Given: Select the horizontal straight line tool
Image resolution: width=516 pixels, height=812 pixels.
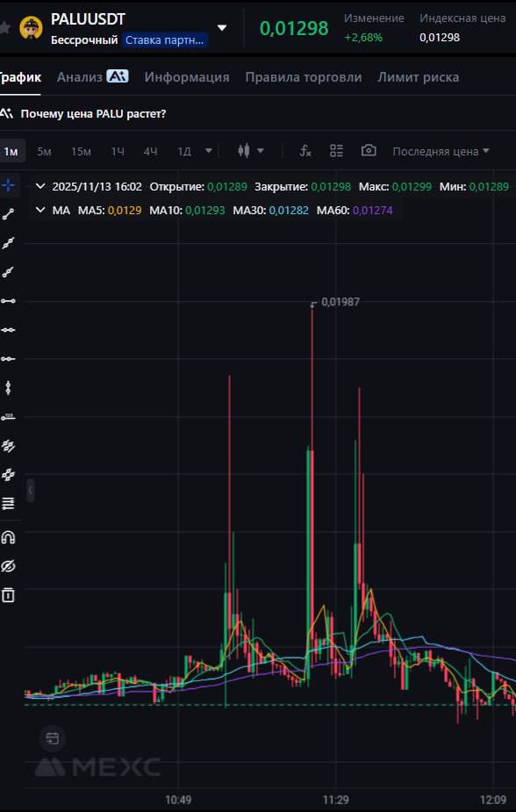Looking at the screenshot, I should pyautogui.click(x=8, y=330).
